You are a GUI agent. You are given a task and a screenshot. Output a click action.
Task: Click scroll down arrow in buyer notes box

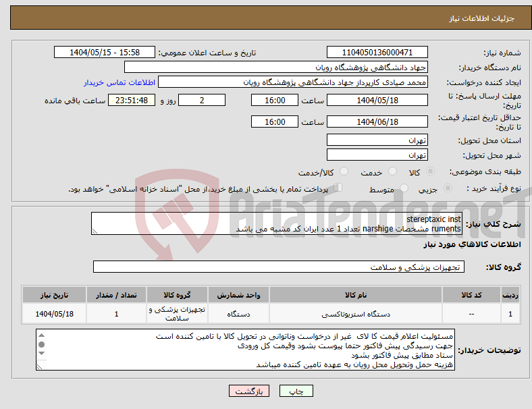coord(41,354)
